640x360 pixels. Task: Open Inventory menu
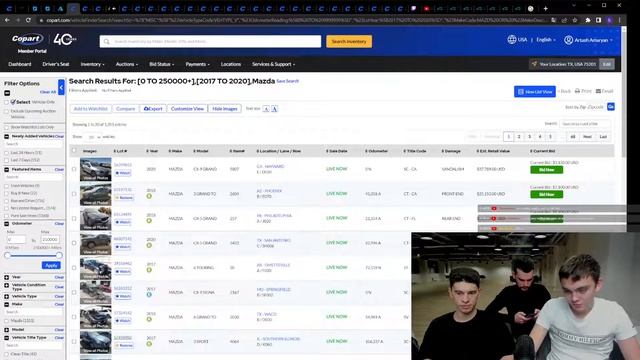(x=92, y=64)
